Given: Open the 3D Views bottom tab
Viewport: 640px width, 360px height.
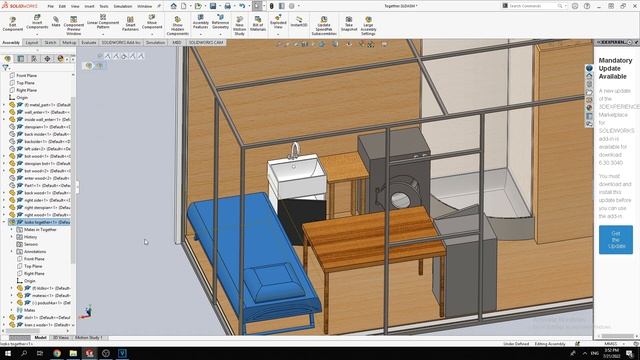Looking at the screenshot, I should click(61, 338).
